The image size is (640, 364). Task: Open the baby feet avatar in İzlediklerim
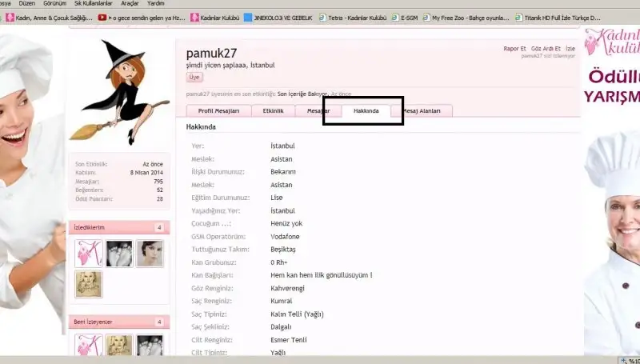coord(119,254)
